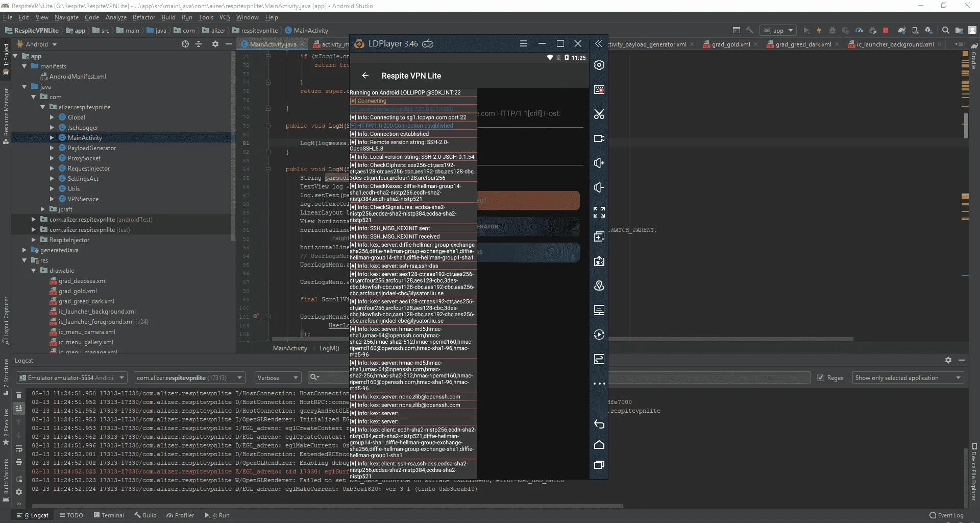Open LDPlayer settings gear in sidebar

[x=599, y=65]
